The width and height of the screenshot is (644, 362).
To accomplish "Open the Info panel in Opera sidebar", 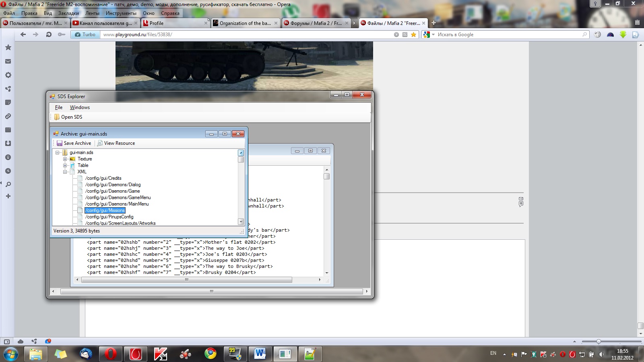I will (x=8, y=157).
